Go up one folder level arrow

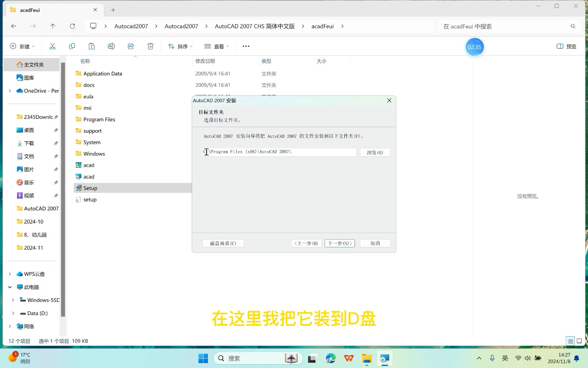(53, 26)
